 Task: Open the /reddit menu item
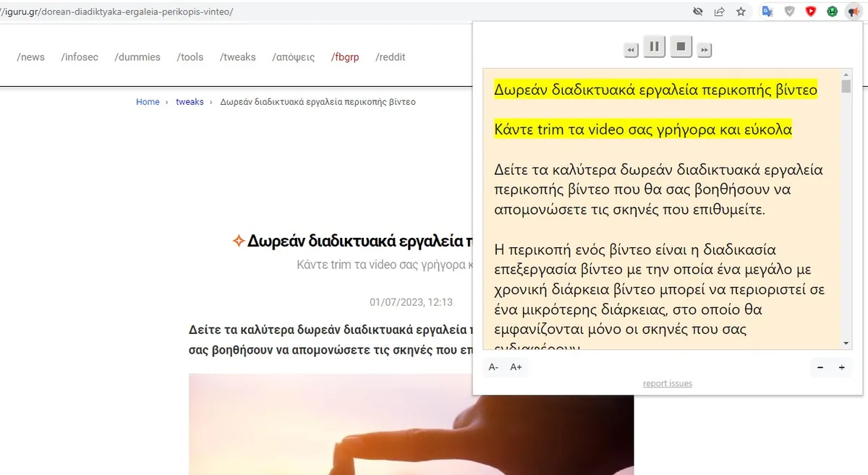pos(391,57)
